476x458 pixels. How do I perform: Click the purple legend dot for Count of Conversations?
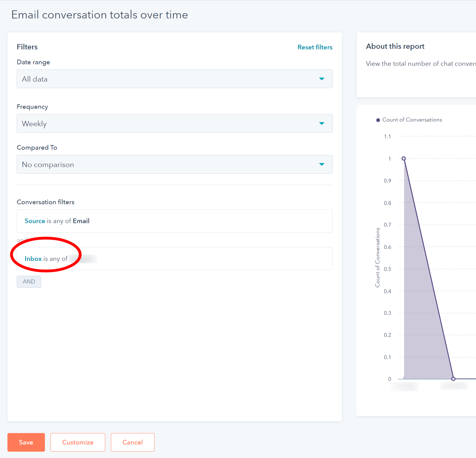tap(378, 120)
